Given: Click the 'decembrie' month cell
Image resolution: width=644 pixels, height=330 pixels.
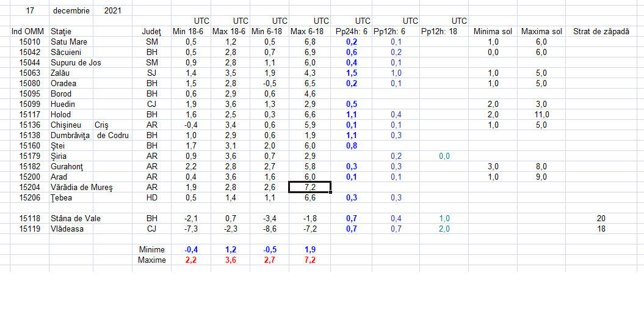Looking at the screenshot, I should (71, 10).
